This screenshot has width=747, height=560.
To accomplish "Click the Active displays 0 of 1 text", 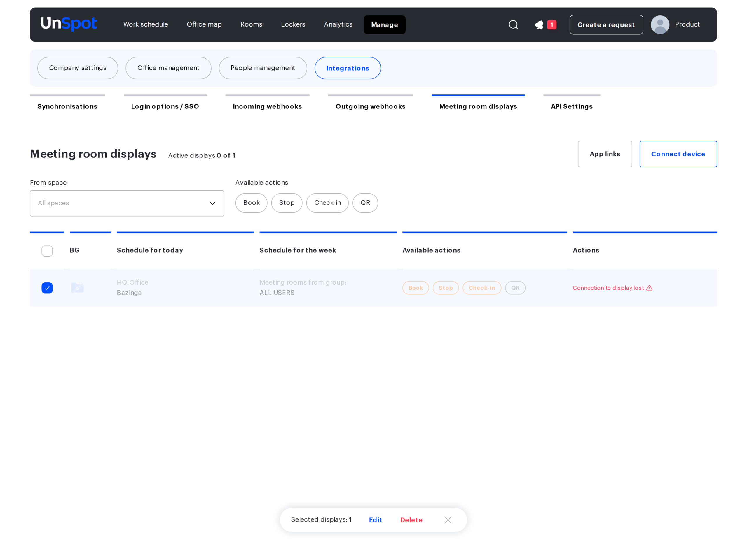I will pos(202,155).
